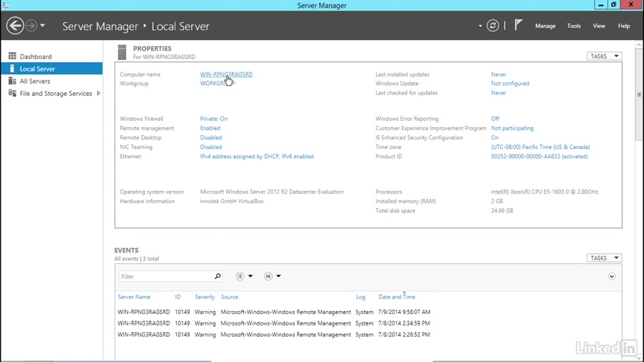Click CEIP Not participating link
This screenshot has height=362, width=644.
512,128
